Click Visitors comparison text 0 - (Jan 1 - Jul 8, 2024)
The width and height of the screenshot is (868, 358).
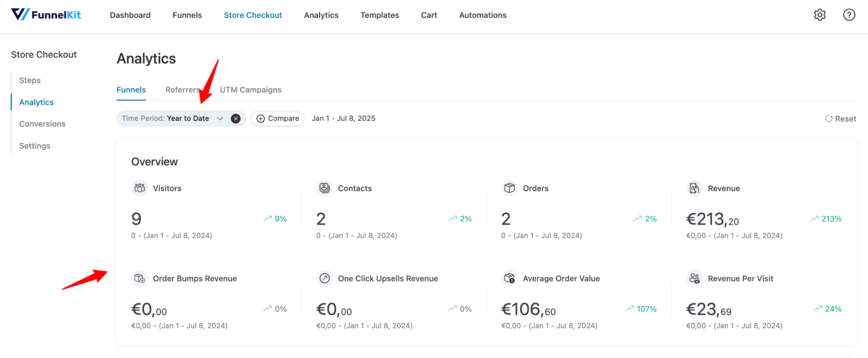point(172,235)
